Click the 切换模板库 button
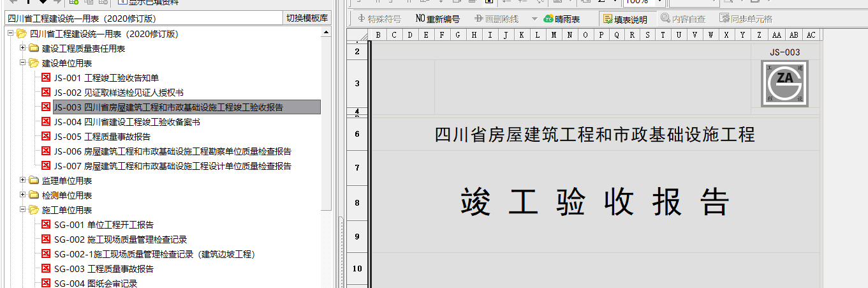The width and height of the screenshot is (868, 288). tap(307, 19)
